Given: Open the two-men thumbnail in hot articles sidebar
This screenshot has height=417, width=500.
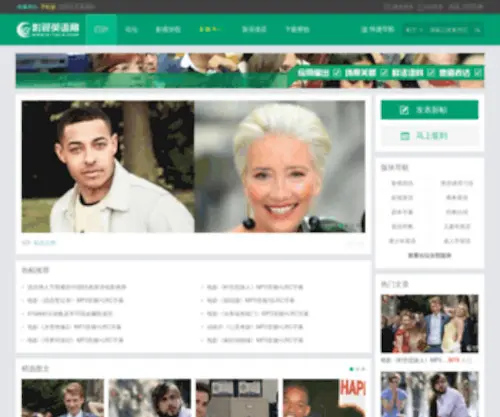Looking at the screenshot, I should coord(430,394).
